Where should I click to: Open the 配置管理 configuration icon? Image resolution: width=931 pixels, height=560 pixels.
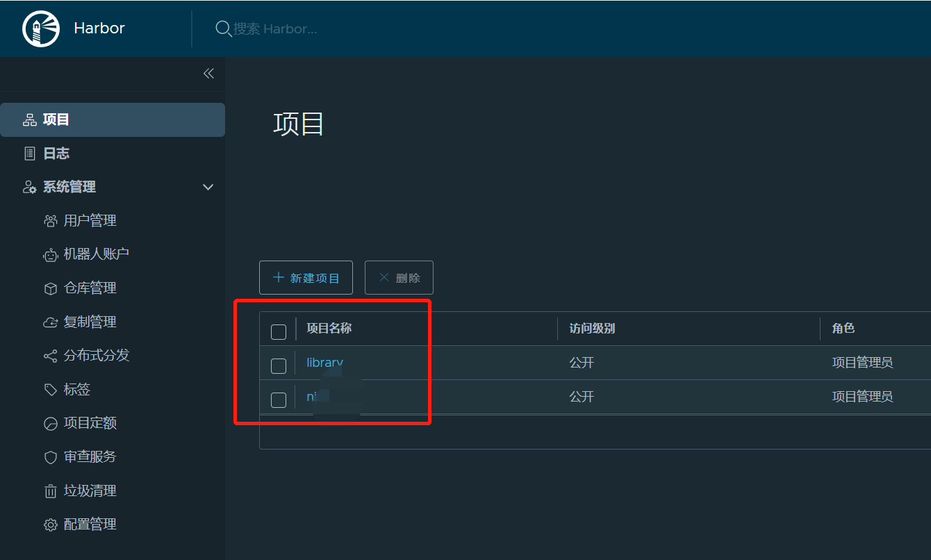pyautogui.click(x=51, y=524)
